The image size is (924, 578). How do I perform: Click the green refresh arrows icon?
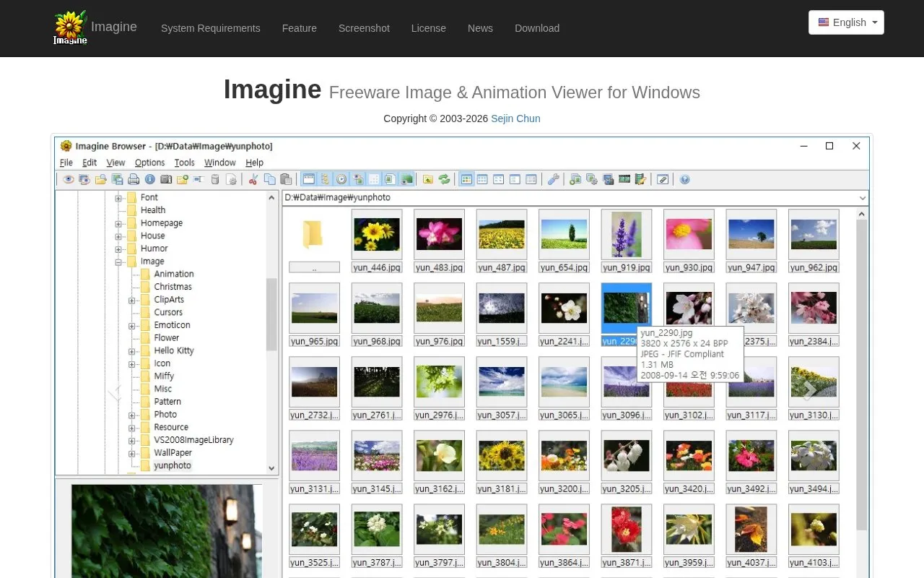445,179
